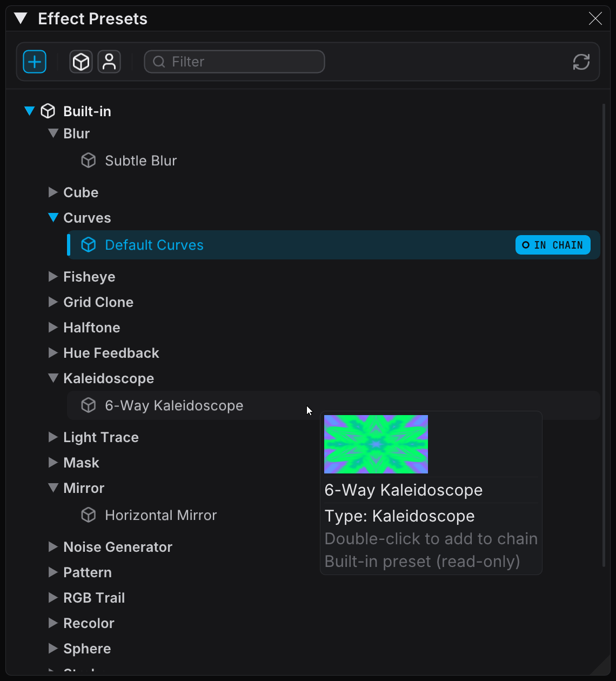Select the 6-Way Kaleidoscope preset row
The width and height of the screenshot is (616, 681).
[x=333, y=405]
